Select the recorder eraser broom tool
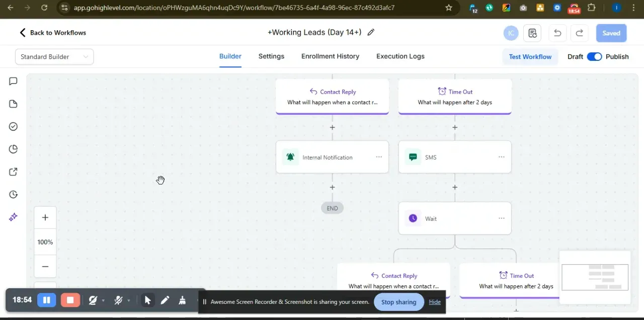The image size is (644, 320). (183, 300)
